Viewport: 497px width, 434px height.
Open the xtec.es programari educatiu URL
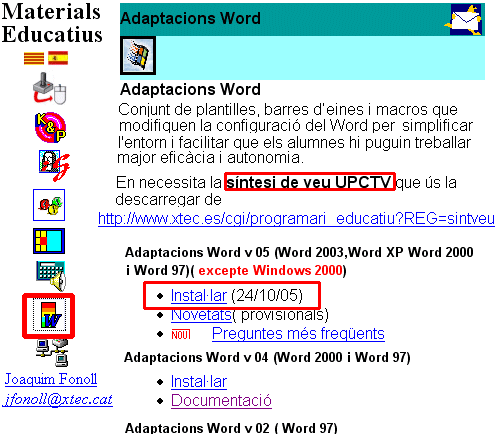coord(296,219)
